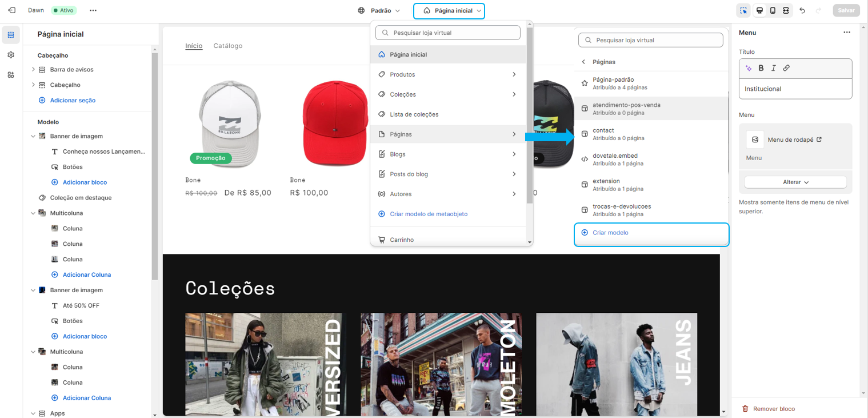This screenshot has width=868, height=418.
Task: Apply bold formatting to title
Action: (761, 68)
